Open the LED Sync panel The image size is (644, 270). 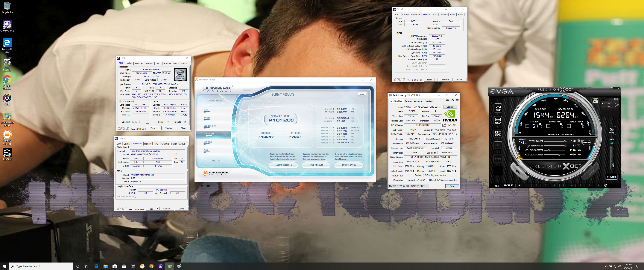click(x=498, y=158)
